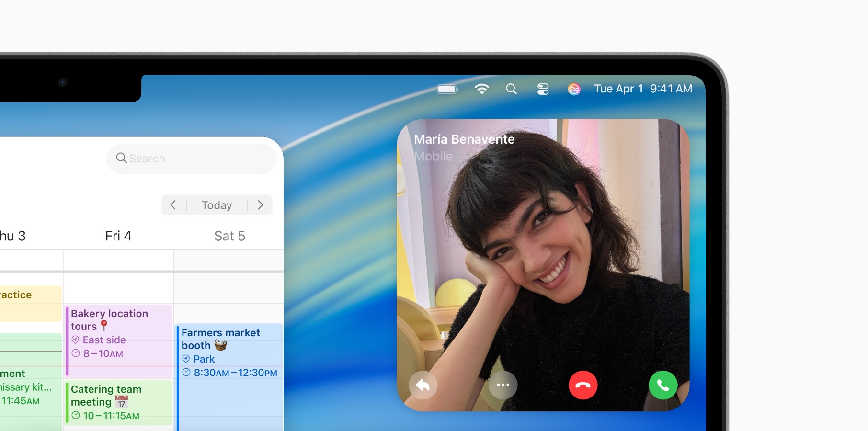
Task: Go to the next week with right chevron
Action: coord(260,205)
